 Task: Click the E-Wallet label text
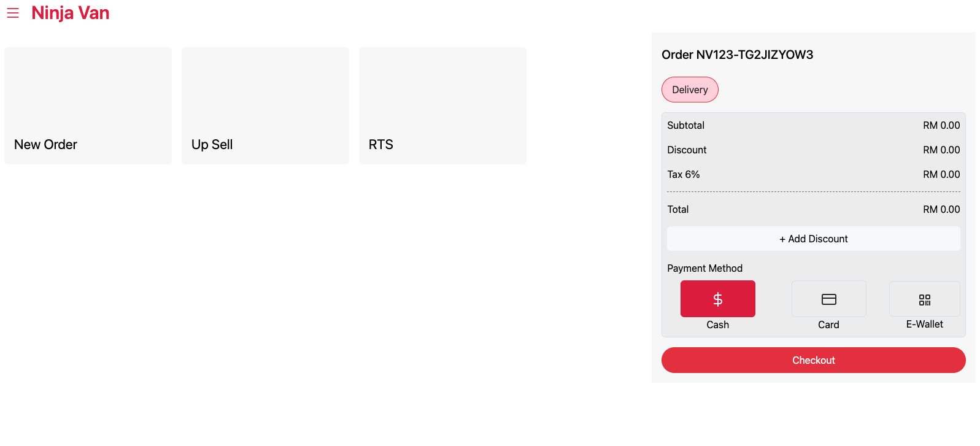pos(924,324)
